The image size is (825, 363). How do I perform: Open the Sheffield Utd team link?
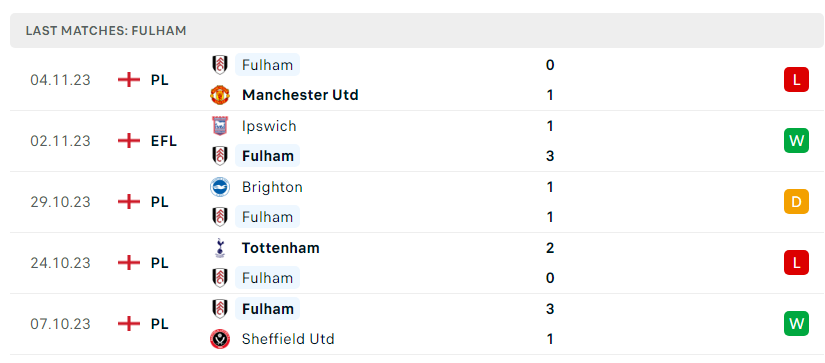click(288, 339)
